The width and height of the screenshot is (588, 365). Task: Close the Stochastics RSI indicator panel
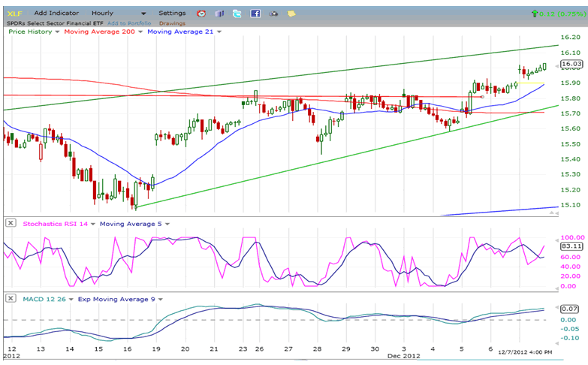pos(11,223)
